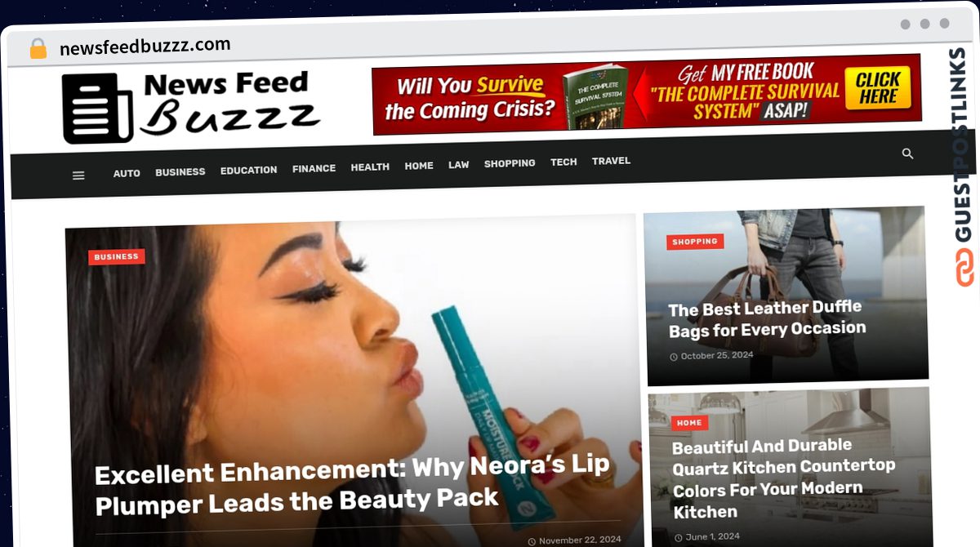Click clock icon beside June 1, 2024
The height and width of the screenshot is (547, 980).
point(679,537)
